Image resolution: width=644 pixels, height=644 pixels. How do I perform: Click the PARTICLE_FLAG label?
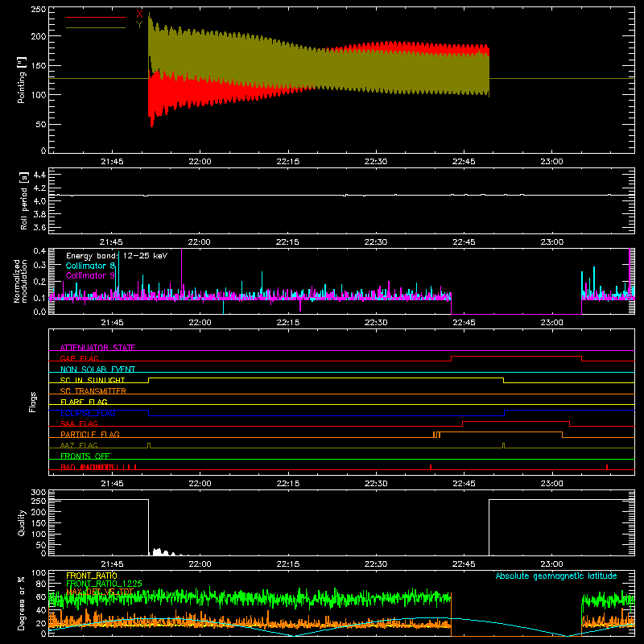click(90, 434)
